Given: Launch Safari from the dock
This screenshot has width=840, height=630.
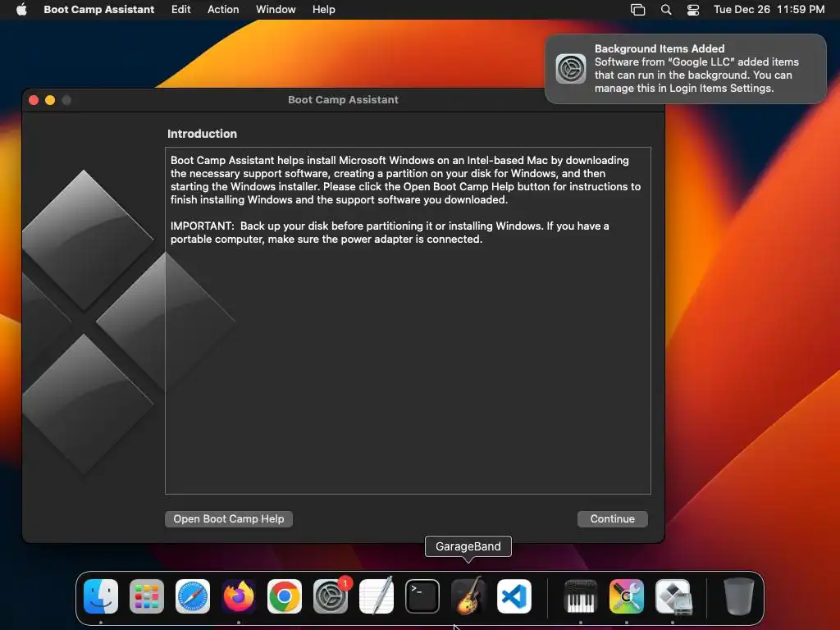Looking at the screenshot, I should pyautogui.click(x=193, y=596).
